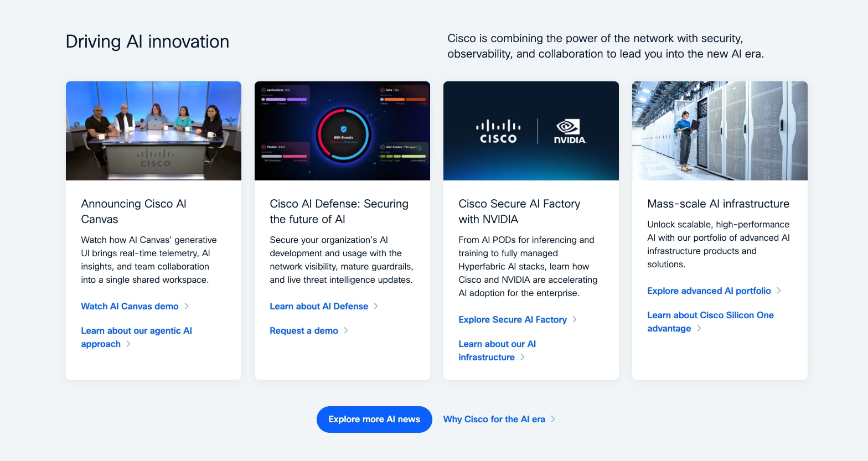Follow Learn about Cisco Silicon One advantage
Viewport: 868px width, 461px height.
point(710,322)
